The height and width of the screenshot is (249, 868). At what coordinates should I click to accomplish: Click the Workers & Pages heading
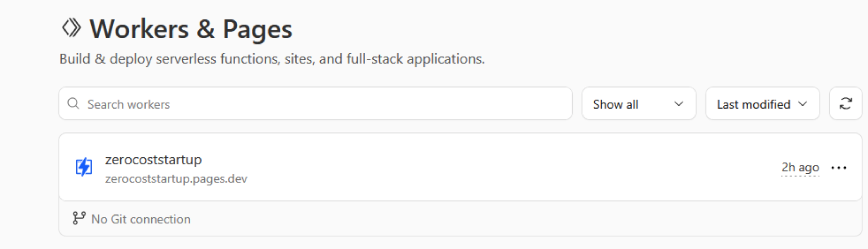point(191,30)
